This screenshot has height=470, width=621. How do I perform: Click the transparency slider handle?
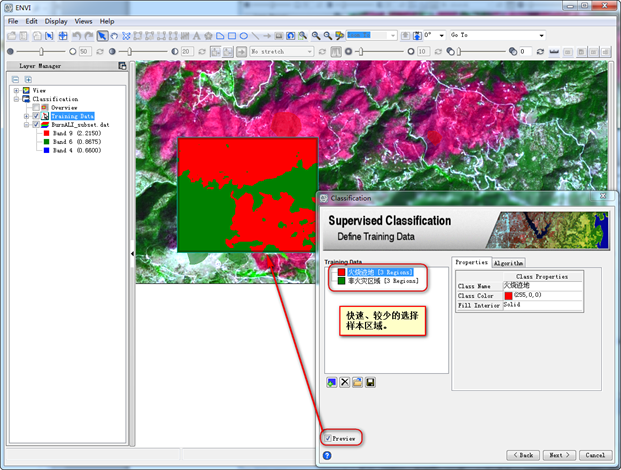point(459,51)
